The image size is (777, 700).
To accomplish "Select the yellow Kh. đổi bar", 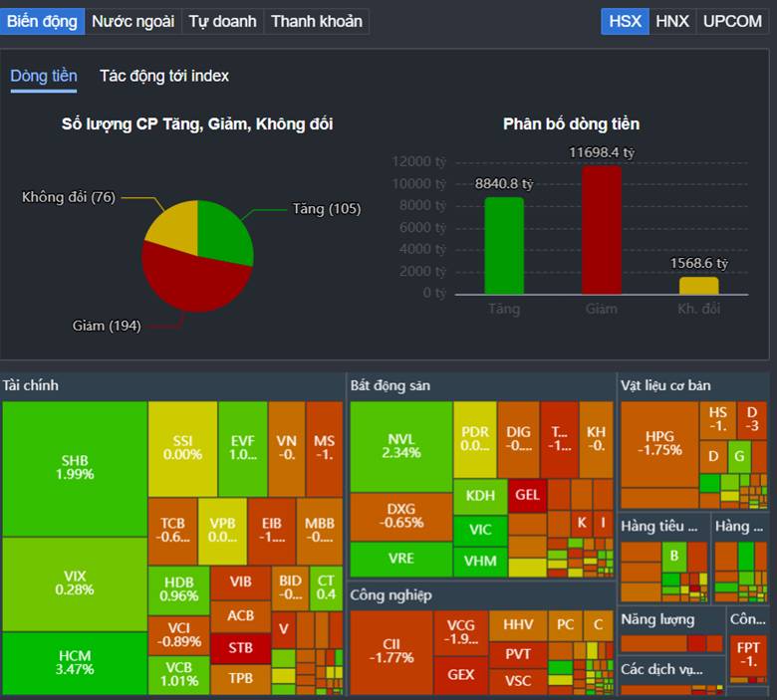I will (698, 286).
